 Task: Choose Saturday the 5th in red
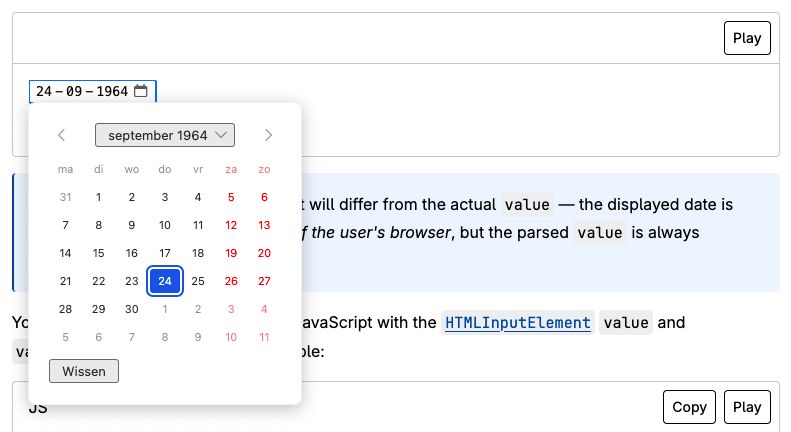[231, 197]
